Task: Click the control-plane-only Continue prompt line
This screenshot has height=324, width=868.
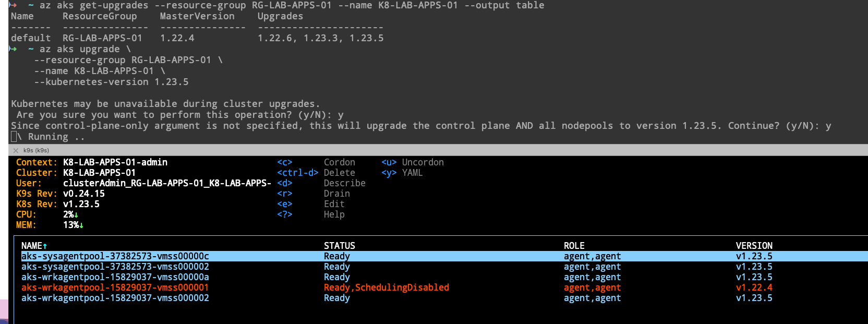Action: (x=421, y=126)
